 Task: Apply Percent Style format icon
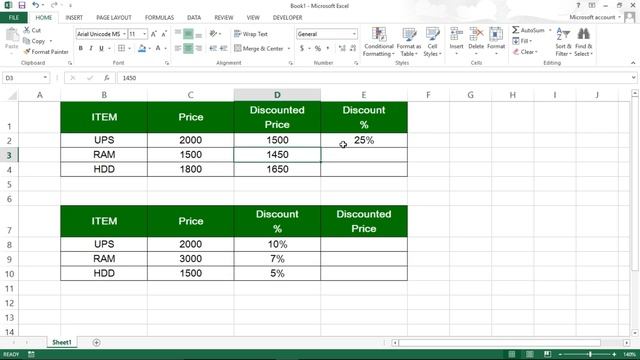[x=318, y=48]
